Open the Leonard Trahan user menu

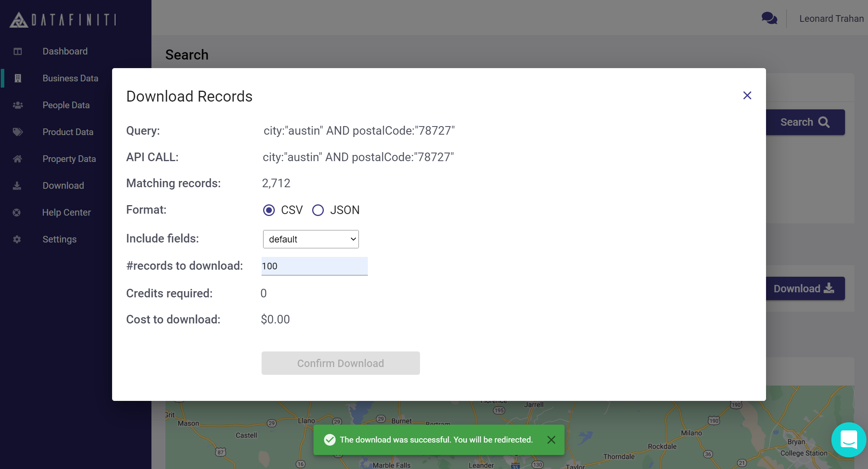pyautogui.click(x=831, y=19)
